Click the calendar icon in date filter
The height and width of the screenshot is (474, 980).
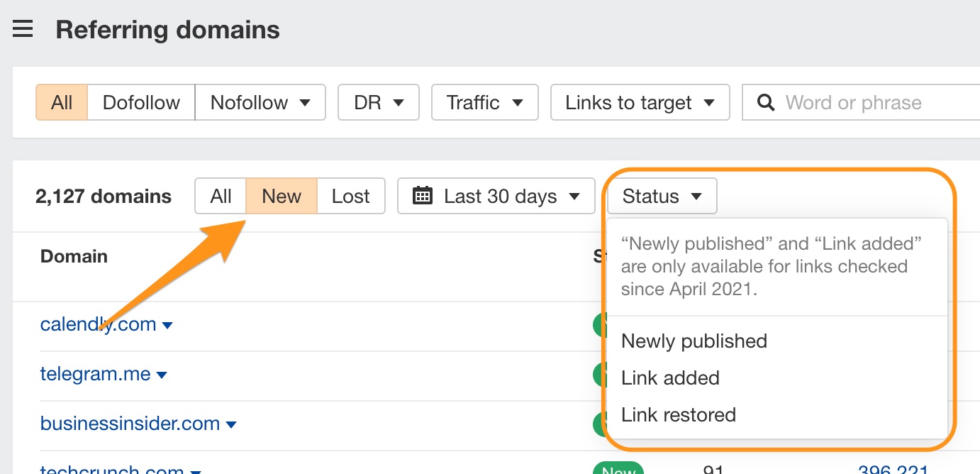click(x=423, y=196)
